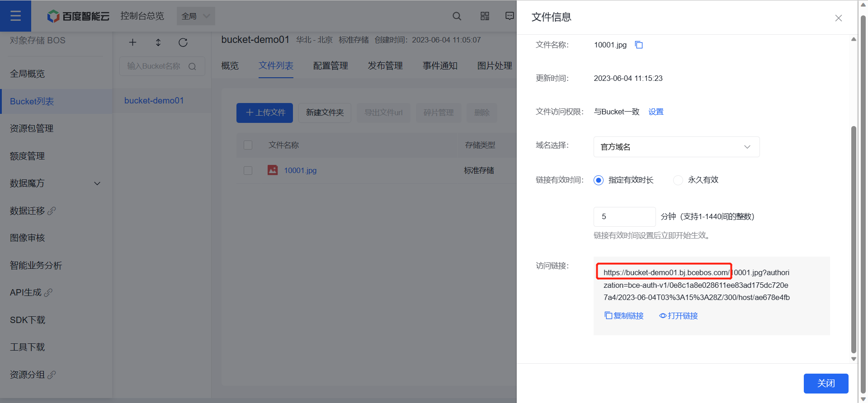868x403 pixels.
Task: Open the services grid icon
Action: (x=485, y=16)
